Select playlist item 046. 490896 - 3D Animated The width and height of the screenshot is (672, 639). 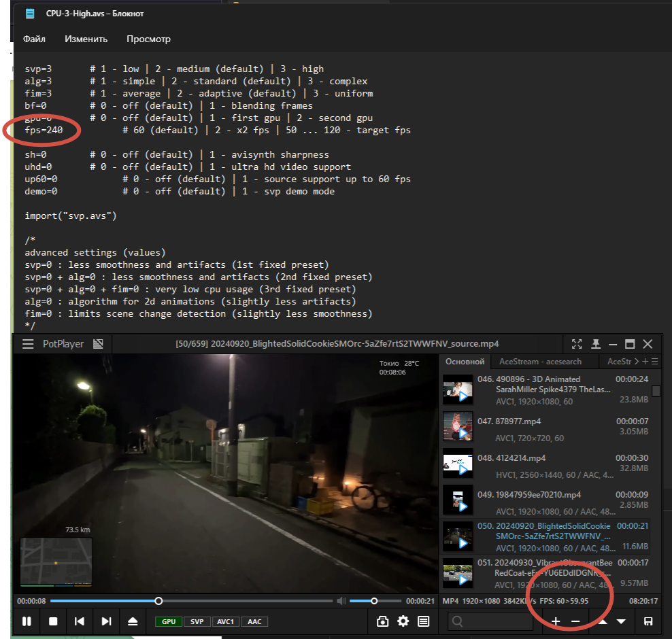point(546,390)
